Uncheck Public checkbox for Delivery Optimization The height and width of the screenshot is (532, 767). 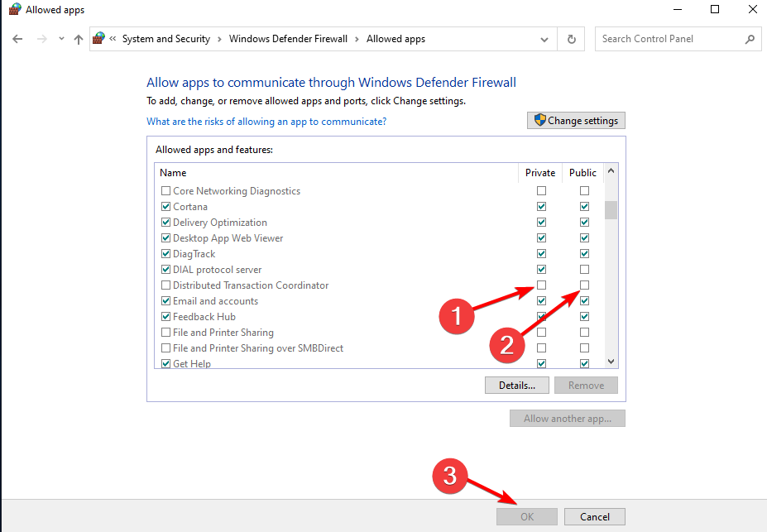point(584,222)
